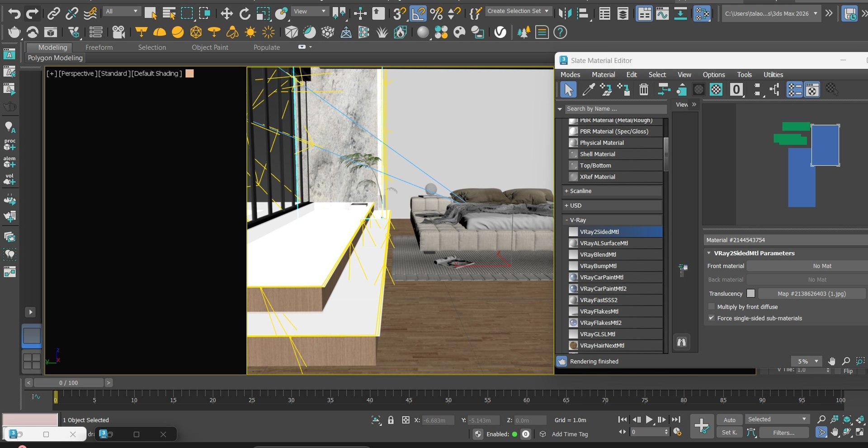
Task: Click the Maximize Viewport toggle icon
Action: pos(859,432)
